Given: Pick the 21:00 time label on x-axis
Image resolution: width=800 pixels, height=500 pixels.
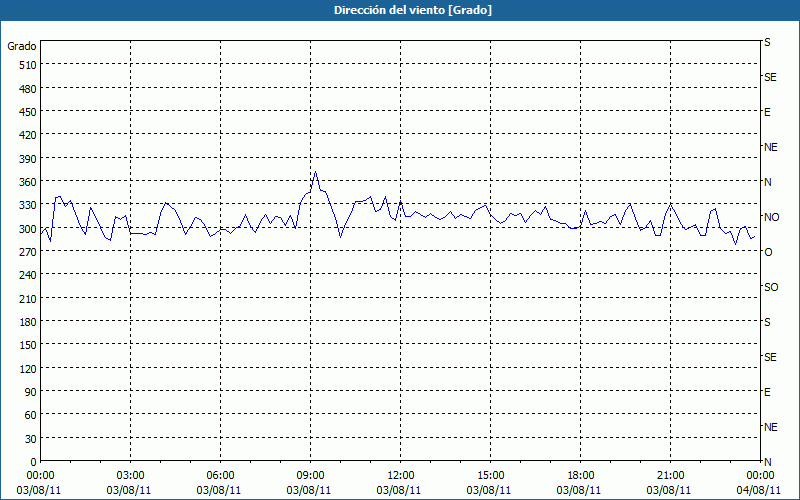Looking at the screenshot, I should point(670,476).
